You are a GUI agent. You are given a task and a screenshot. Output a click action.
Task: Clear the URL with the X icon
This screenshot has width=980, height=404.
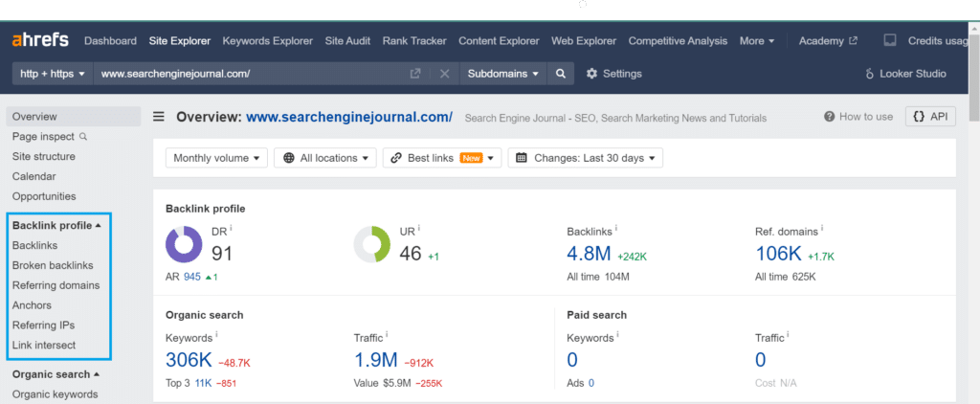coord(444,73)
